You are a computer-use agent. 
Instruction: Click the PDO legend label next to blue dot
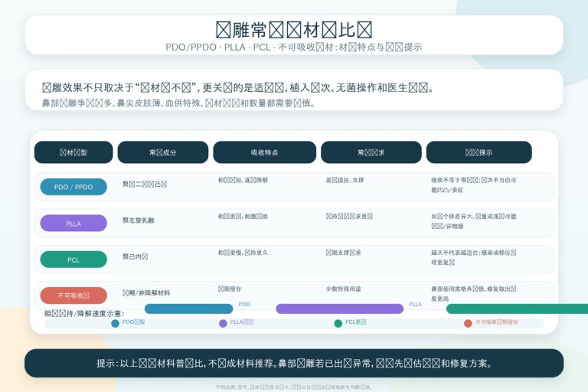point(133,322)
